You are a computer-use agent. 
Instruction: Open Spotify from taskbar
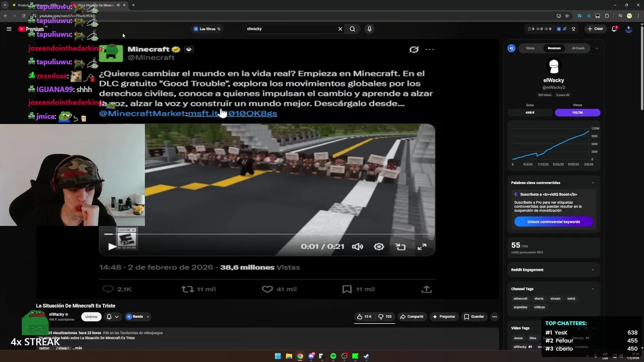[x=333, y=356]
